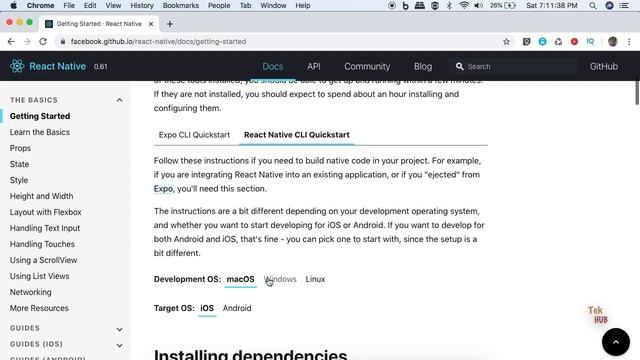Open a new browser tab
The image size is (640, 360).
170,24
